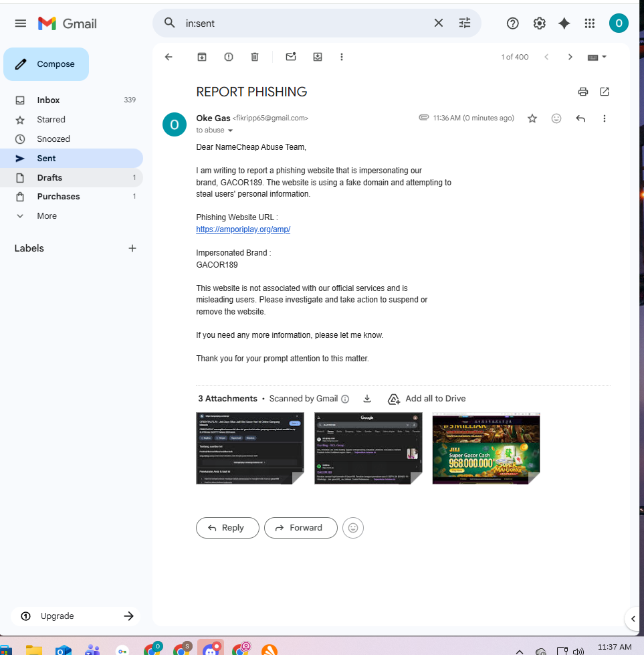Click the Upgrade button
Screen dimensions: 644x655
point(76,616)
